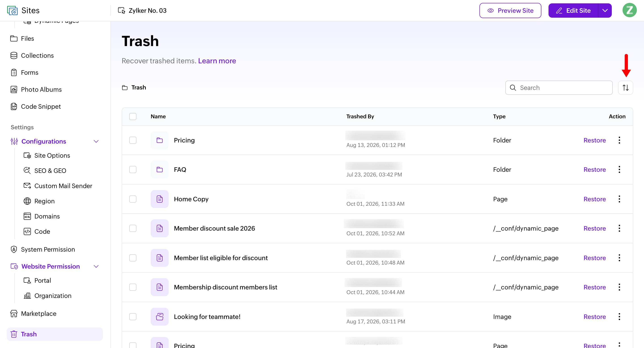Screen dimensions: 644x348
Task: Open more options for Home Copy row
Action: [x=619, y=199]
